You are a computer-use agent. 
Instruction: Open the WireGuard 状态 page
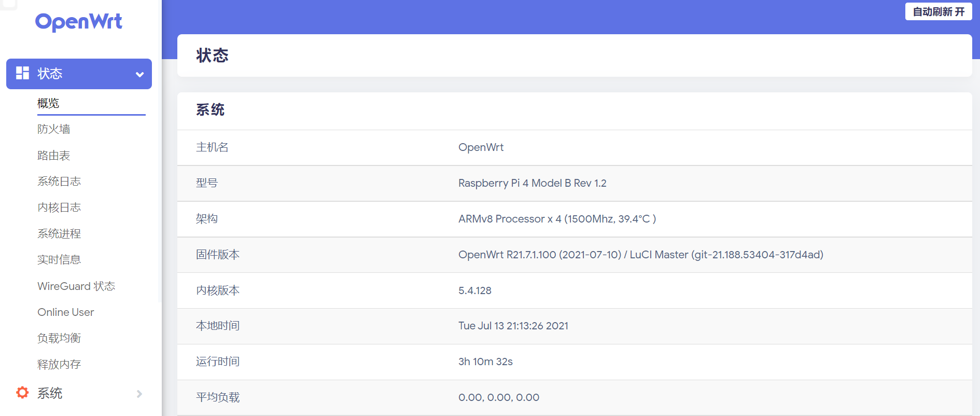(x=76, y=286)
